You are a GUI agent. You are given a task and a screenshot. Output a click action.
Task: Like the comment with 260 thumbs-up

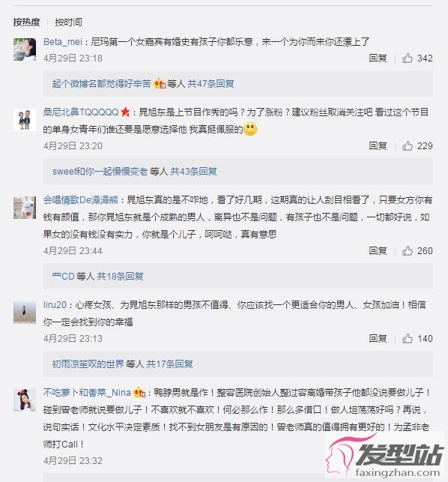click(x=408, y=250)
